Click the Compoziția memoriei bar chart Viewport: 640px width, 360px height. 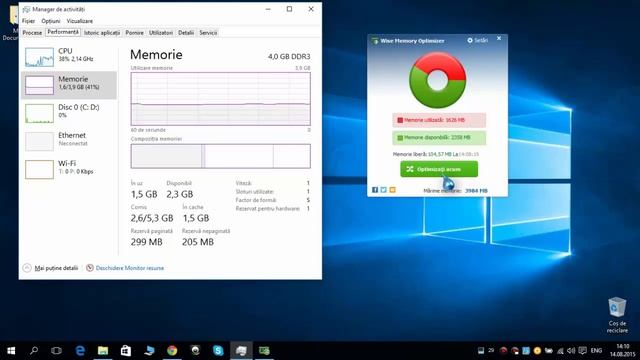(x=220, y=156)
